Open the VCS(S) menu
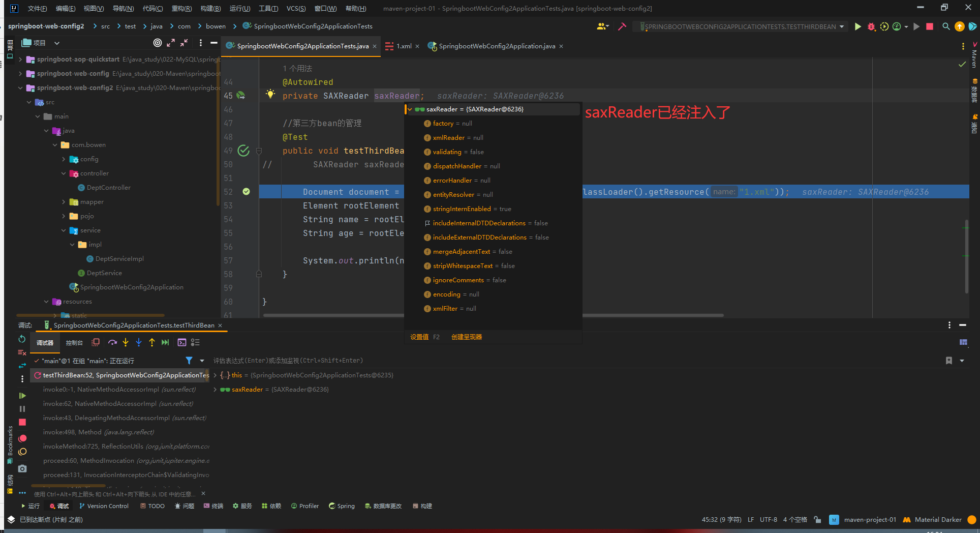This screenshot has width=980, height=533. click(x=296, y=8)
